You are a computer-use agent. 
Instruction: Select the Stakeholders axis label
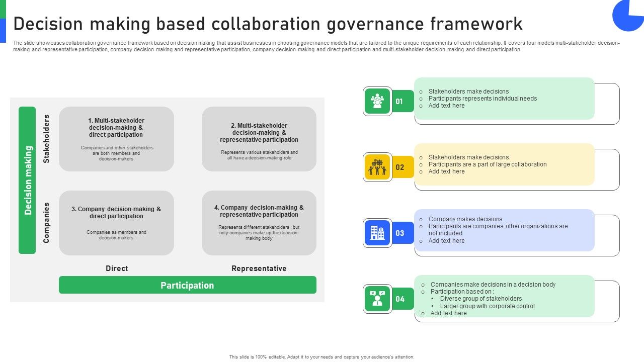click(x=46, y=139)
